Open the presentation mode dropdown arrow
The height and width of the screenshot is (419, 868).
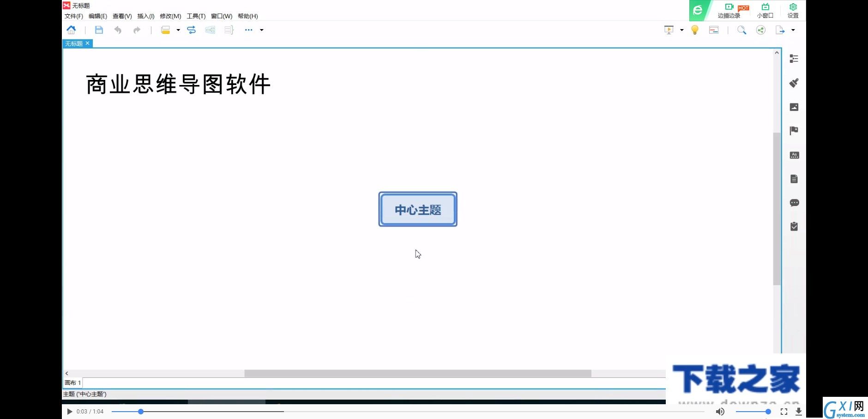[682, 30]
